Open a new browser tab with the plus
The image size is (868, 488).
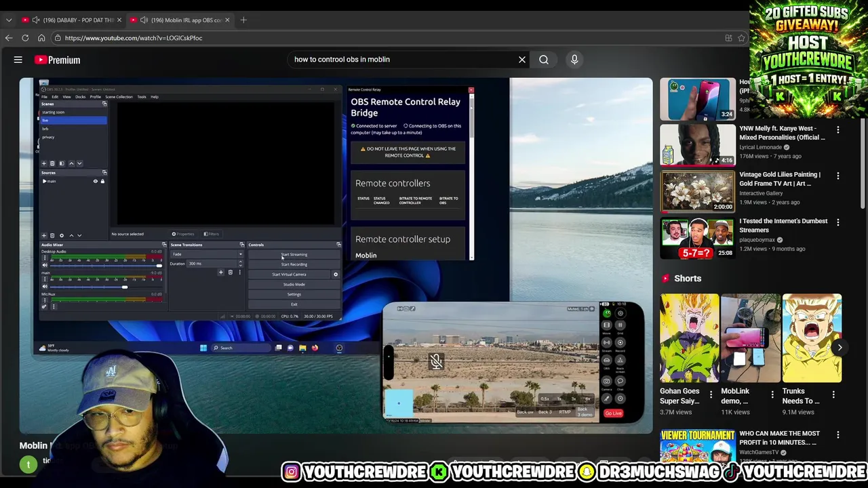point(243,20)
